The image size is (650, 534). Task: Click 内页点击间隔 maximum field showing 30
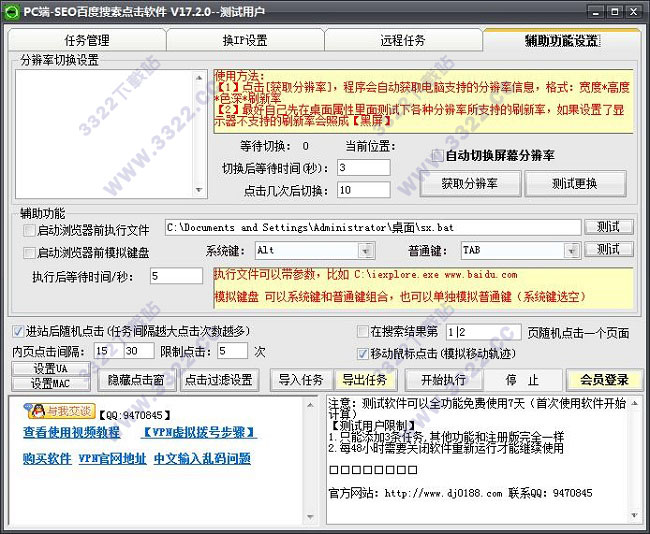[139, 351]
